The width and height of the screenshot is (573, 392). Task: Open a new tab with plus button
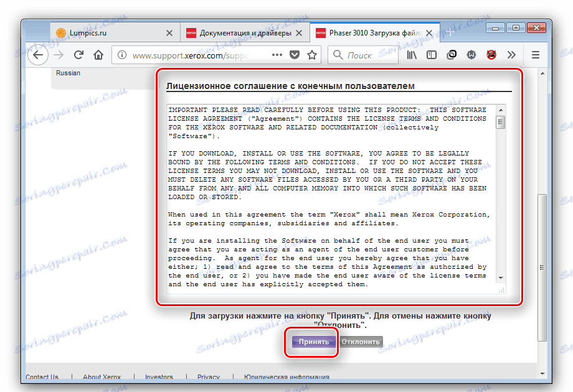pyautogui.click(x=450, y=32)
